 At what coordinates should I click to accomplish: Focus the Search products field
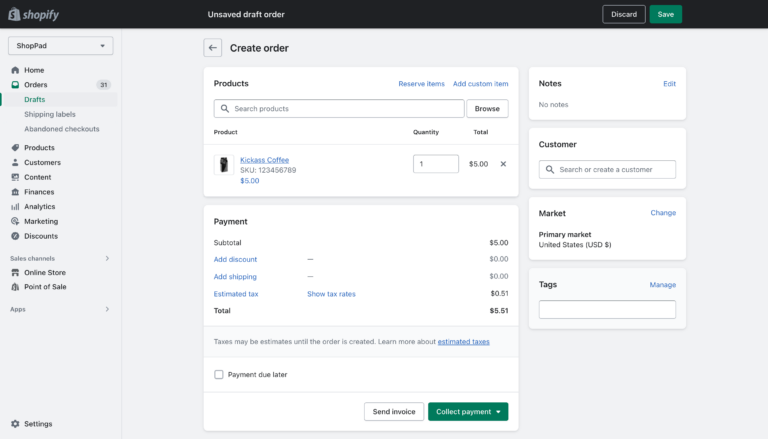(x=339, y=108)
